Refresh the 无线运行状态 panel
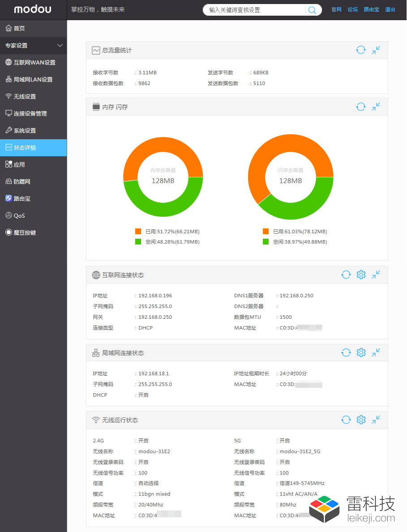The width and height of the screenshot is (407, 532). click(x=346, y=420)
